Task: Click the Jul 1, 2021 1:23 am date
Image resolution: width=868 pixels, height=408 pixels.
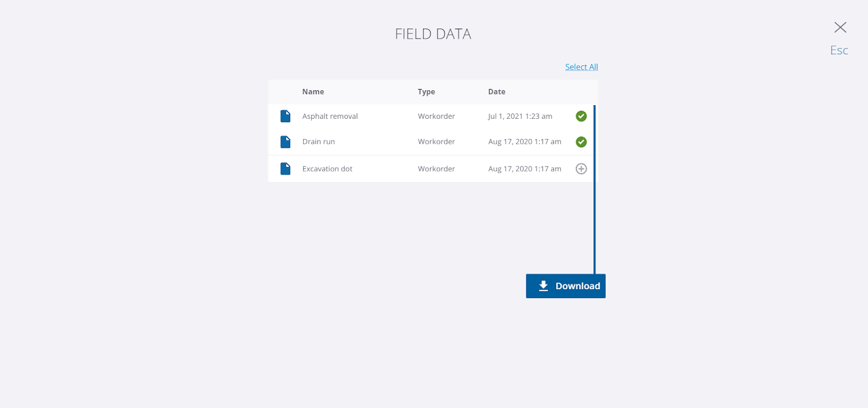Action: click(520, 116)
